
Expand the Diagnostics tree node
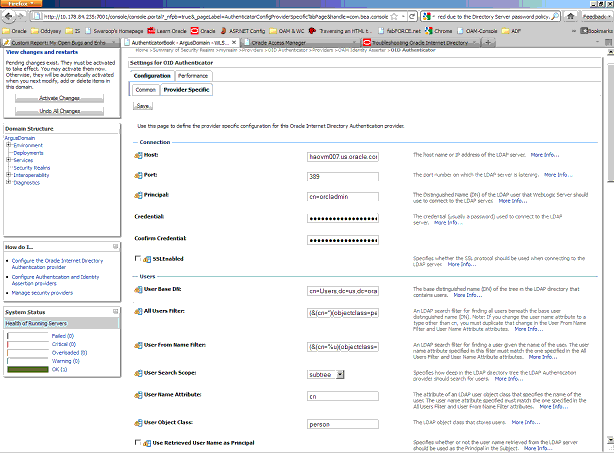point(8,182)
